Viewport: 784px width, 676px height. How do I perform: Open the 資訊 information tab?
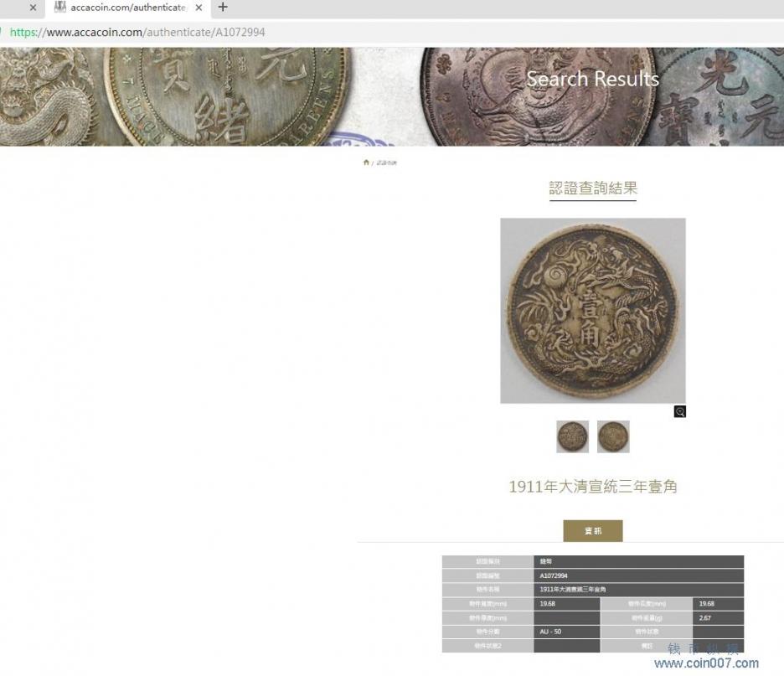click(592, 530)
